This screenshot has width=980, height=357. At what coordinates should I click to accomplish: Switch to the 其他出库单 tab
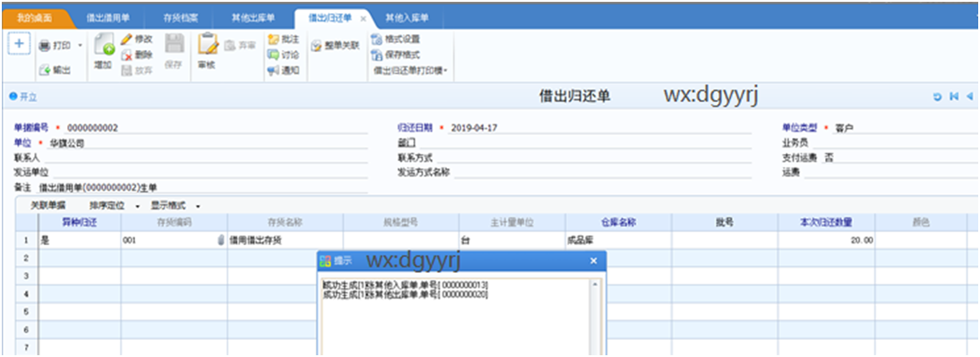click(x=253, y=18)
